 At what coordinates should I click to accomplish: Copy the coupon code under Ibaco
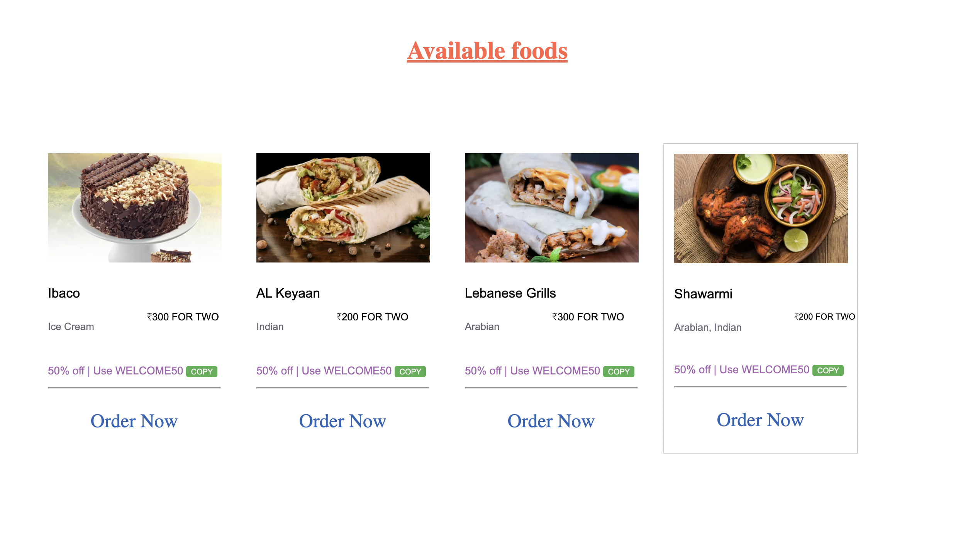(202, 371)
